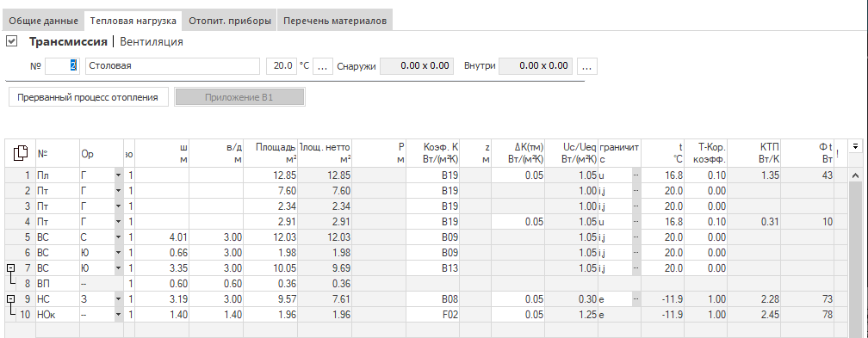Open orientation dropdown in row 10 НОк
The width and height of the screenshot is (868, 338).
(118, 315)
